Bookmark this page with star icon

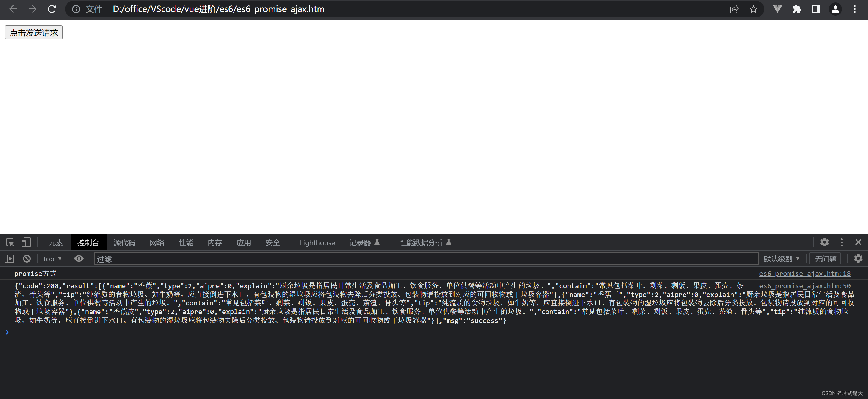tap(753, 9)
